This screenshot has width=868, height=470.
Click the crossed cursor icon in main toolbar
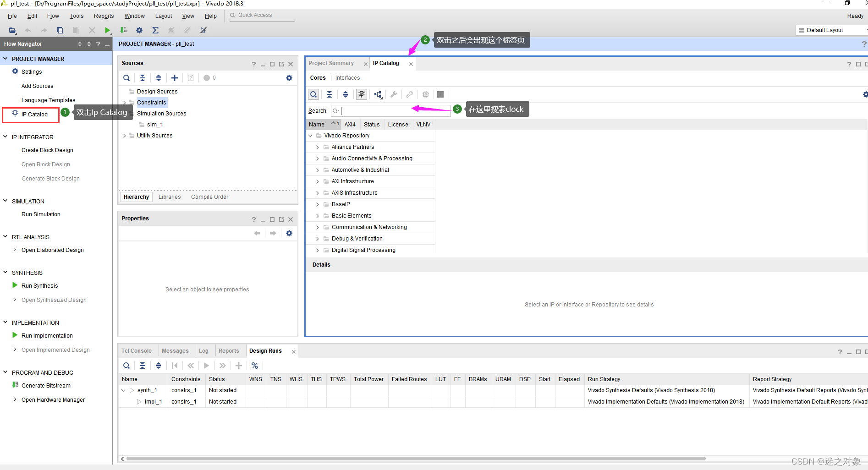(203, 30)
